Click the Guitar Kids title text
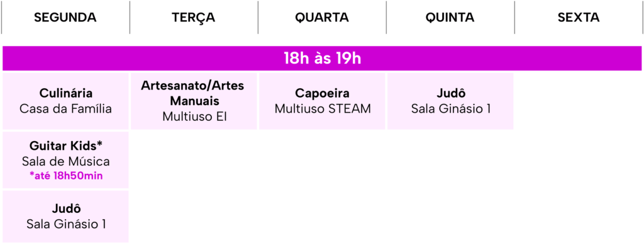The image size is (644, 245). 65,145
